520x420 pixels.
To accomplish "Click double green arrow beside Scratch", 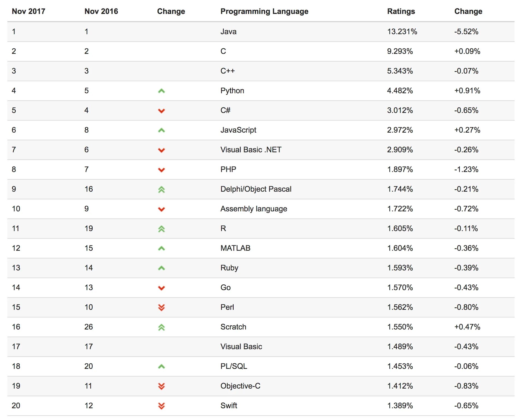I will [161, 327].
